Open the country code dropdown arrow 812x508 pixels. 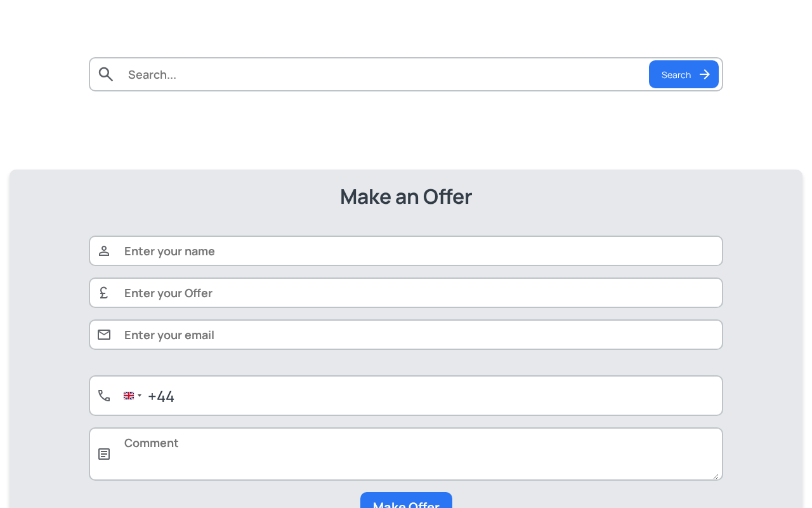coord(140,396)
